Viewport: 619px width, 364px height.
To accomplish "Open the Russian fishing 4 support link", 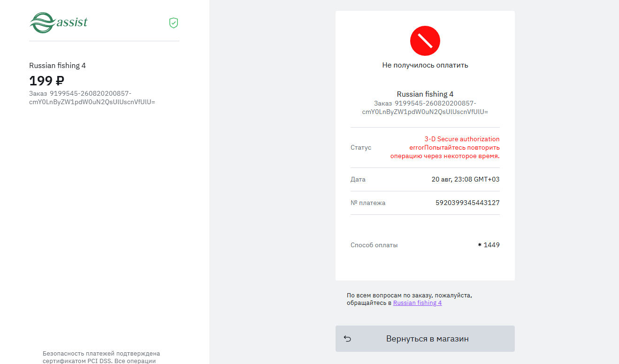I will click(x=417, y=303).
